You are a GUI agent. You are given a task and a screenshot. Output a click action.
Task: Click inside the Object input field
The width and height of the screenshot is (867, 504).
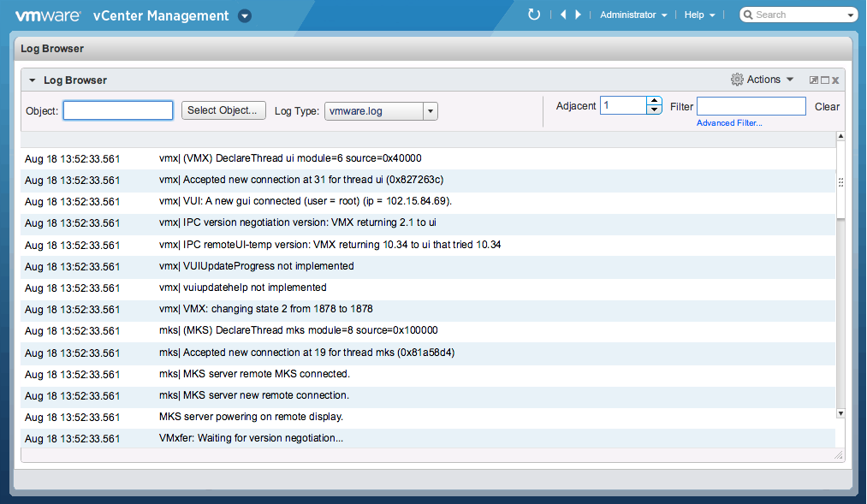pos(118,110)
